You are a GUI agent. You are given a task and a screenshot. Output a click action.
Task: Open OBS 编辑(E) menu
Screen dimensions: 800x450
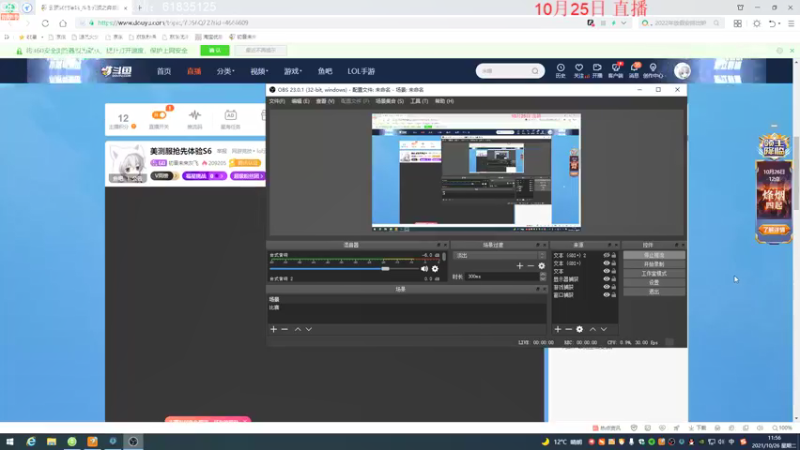point(301,101)
